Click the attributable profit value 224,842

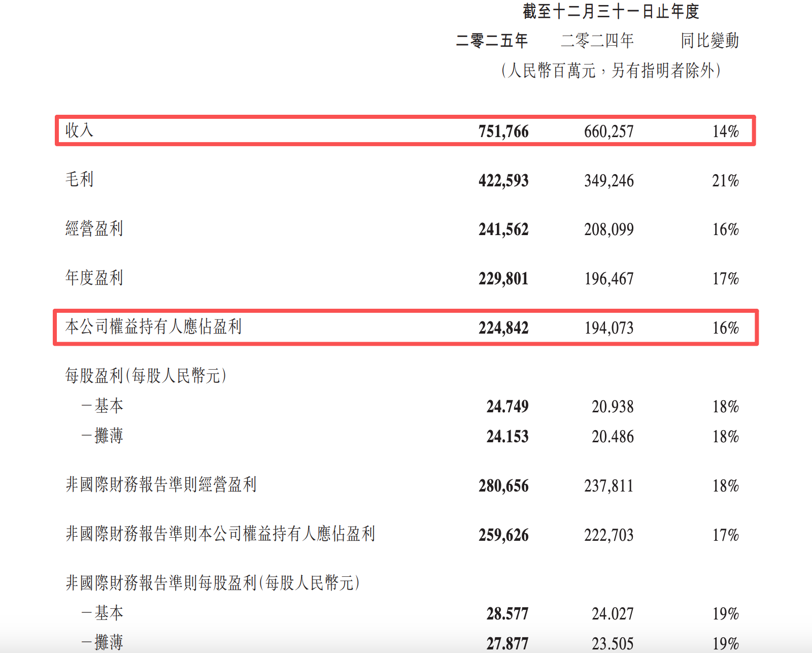[x=503, y=328]
